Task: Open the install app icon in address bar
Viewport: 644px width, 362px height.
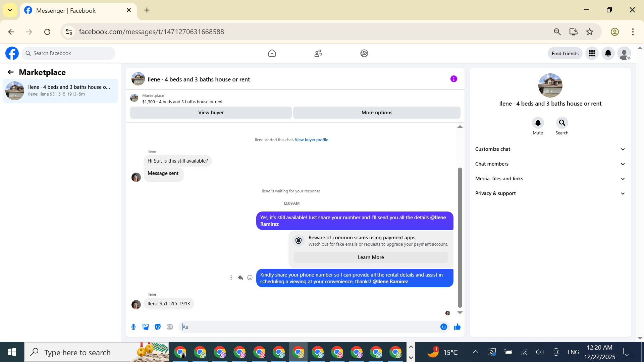Action: click(x=574, y=32)
